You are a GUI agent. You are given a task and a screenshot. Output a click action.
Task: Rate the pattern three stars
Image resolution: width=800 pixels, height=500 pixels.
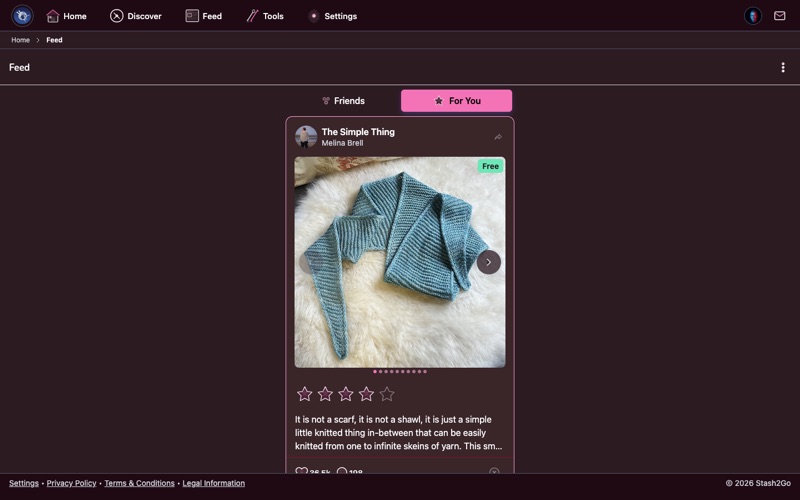point(345,394)
